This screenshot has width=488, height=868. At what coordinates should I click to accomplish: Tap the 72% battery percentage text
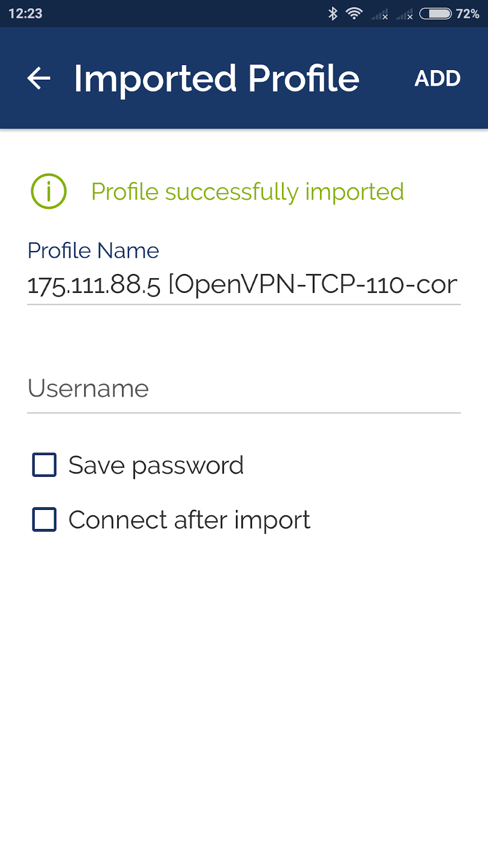(x=467, y=14)
